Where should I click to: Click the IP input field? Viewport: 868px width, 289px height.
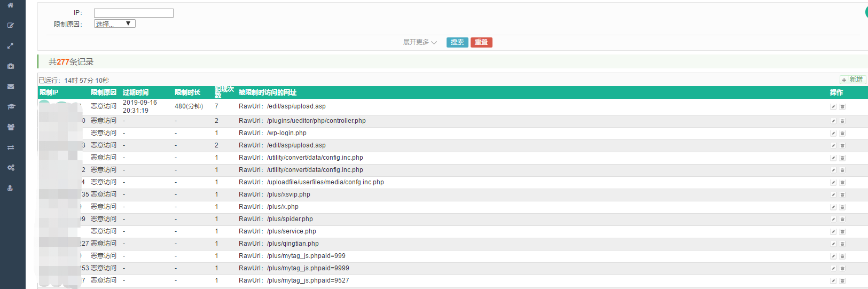click(x=134, y=13)
